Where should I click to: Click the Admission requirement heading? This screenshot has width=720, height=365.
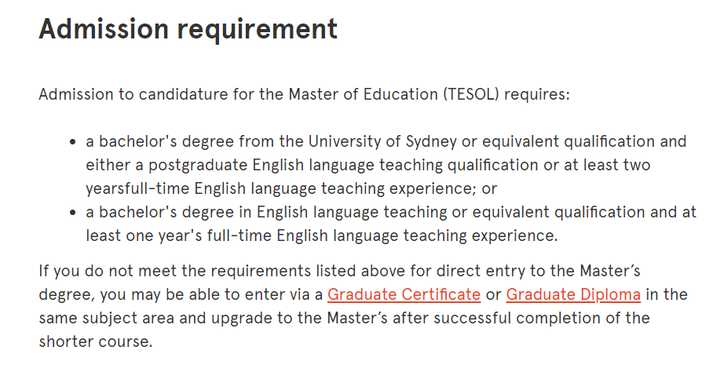[x=188, y=28]
